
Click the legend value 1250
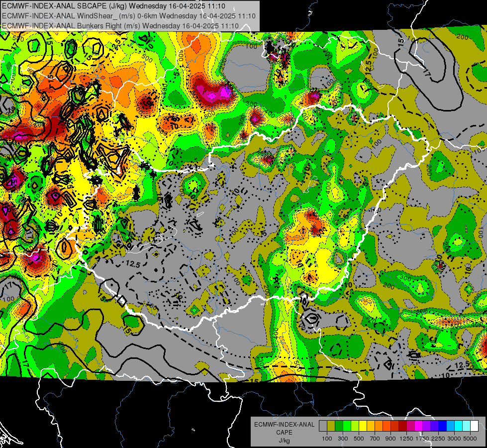[x=406, y=439]
